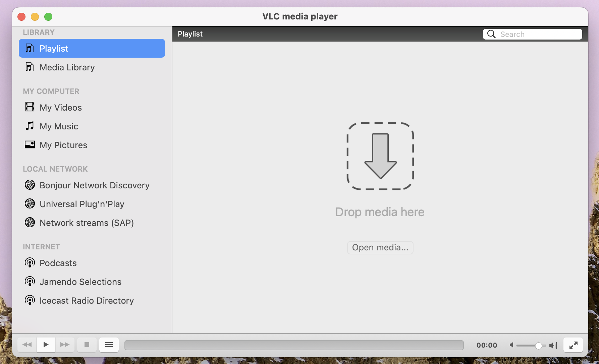Click the 00:00 elapsed time display

pyautogui.click(x=487, y=345)
